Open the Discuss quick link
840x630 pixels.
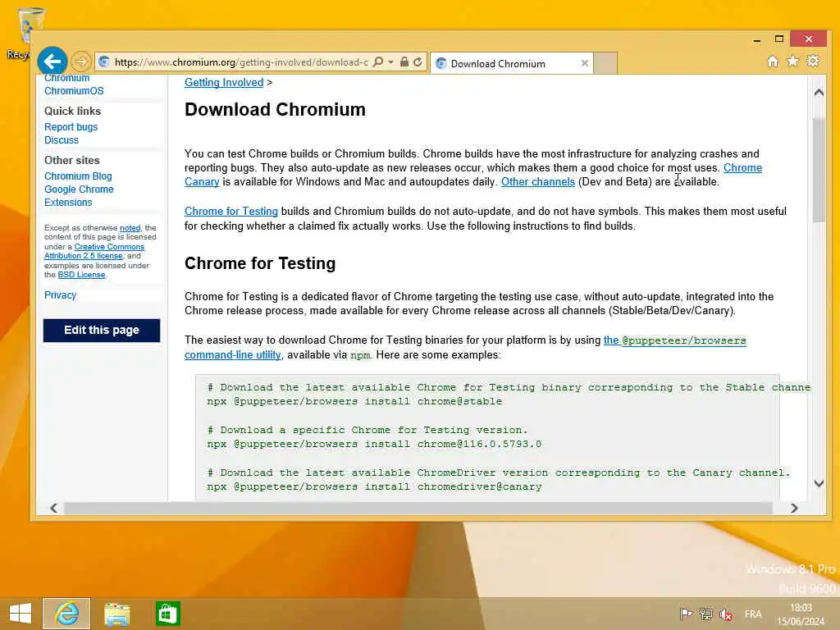click(x=61, y=139)
